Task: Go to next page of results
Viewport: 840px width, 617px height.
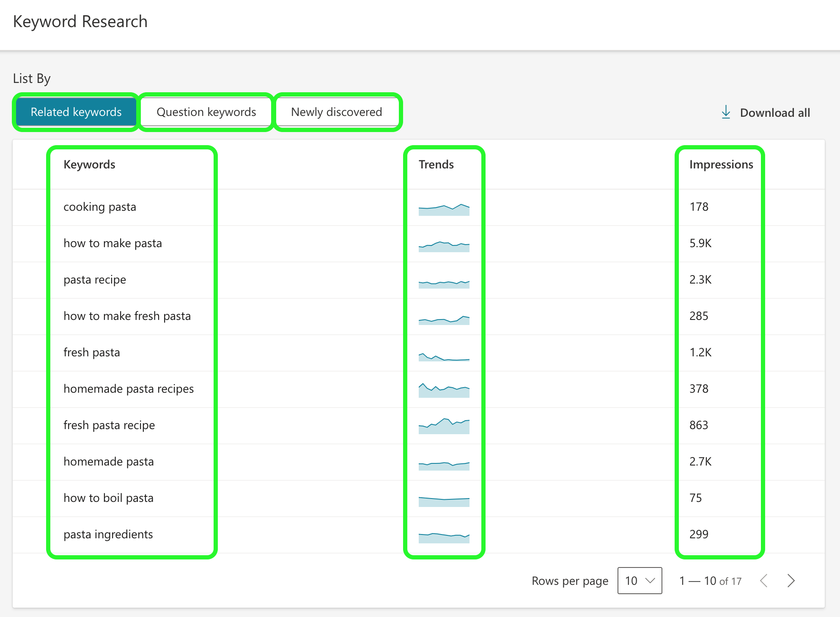Action: pos(791,581)
